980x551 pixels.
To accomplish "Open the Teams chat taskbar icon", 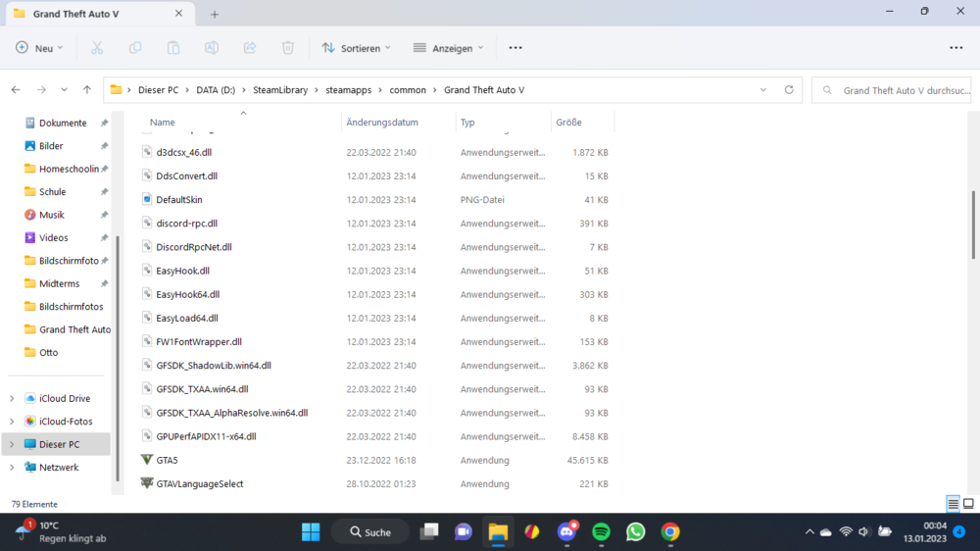I will [x=464, y=531].
